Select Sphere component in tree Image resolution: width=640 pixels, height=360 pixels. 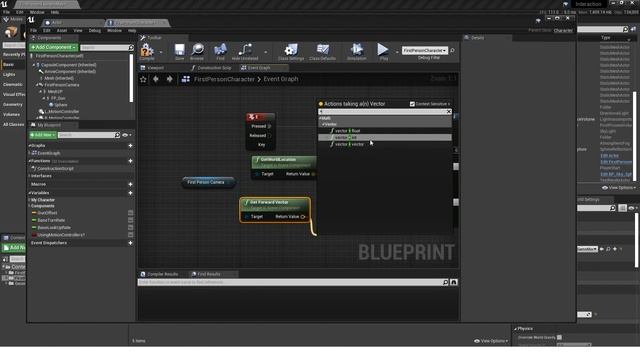click(61, 105)
